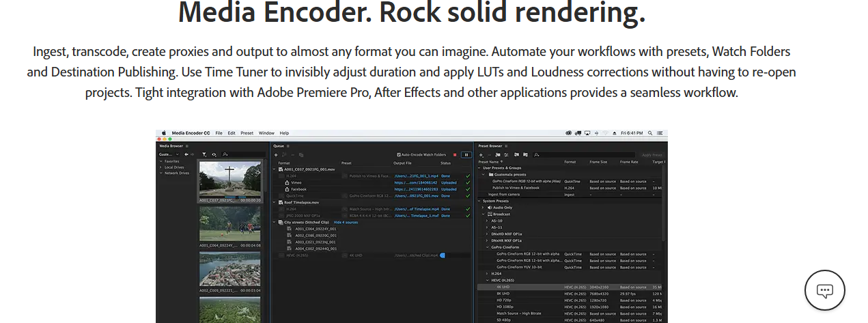This screenshot has width=868, height=323.
Task: Select the A001_C037 cross thumbnail
Action: click(x=230, y=179)
